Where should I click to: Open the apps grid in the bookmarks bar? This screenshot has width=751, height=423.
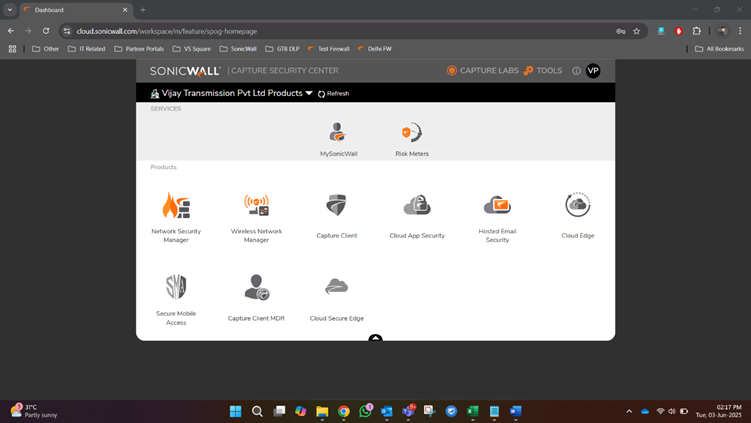12,49
